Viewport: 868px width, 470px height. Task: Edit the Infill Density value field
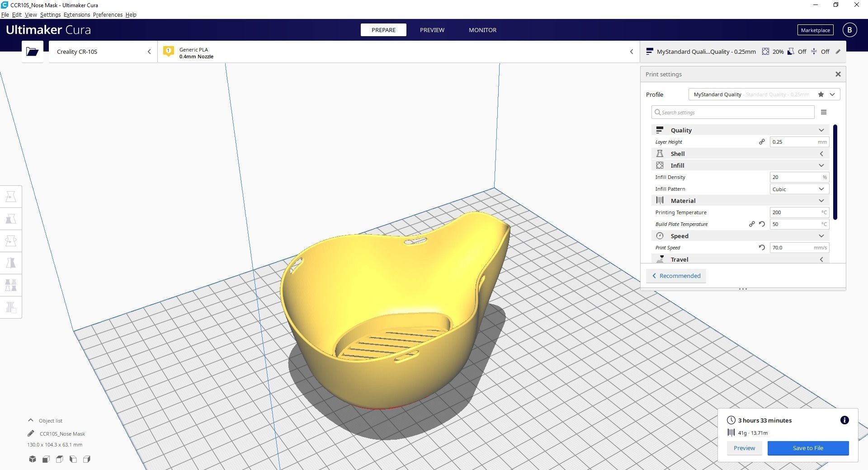click(x=799, y=177)
